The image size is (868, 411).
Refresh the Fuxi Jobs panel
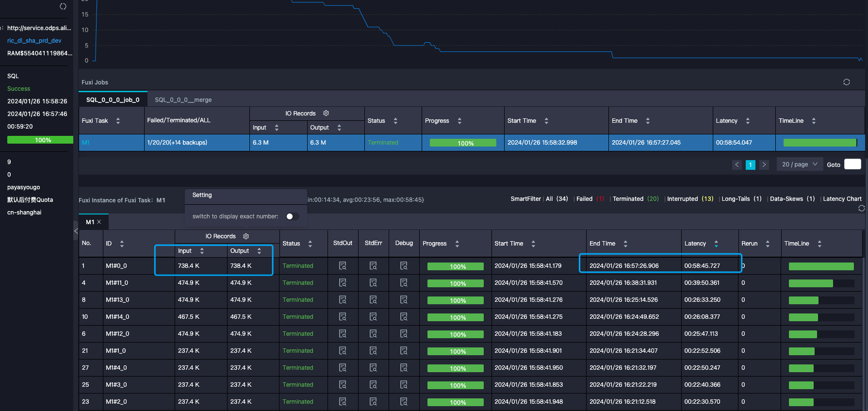pyautogui.click(x=847, y=82)
